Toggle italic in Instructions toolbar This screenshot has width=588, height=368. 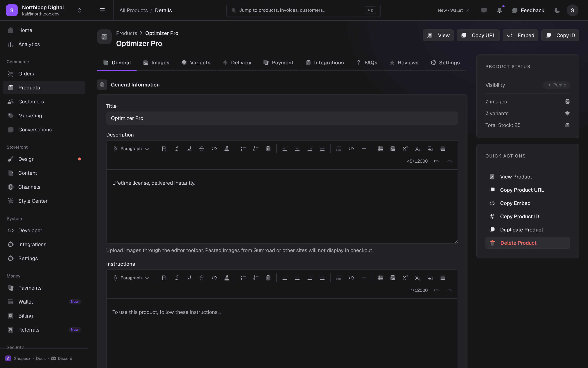coord(177,278)
